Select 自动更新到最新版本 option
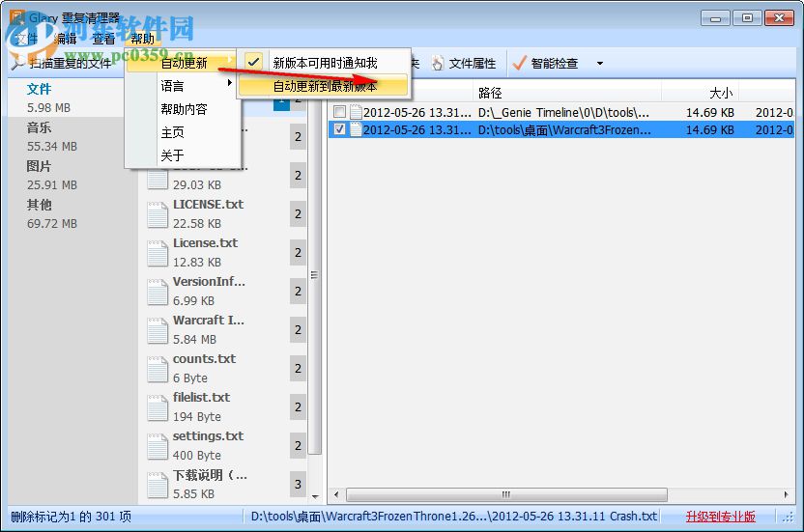The image size is (804, 532). pos(324,86)
